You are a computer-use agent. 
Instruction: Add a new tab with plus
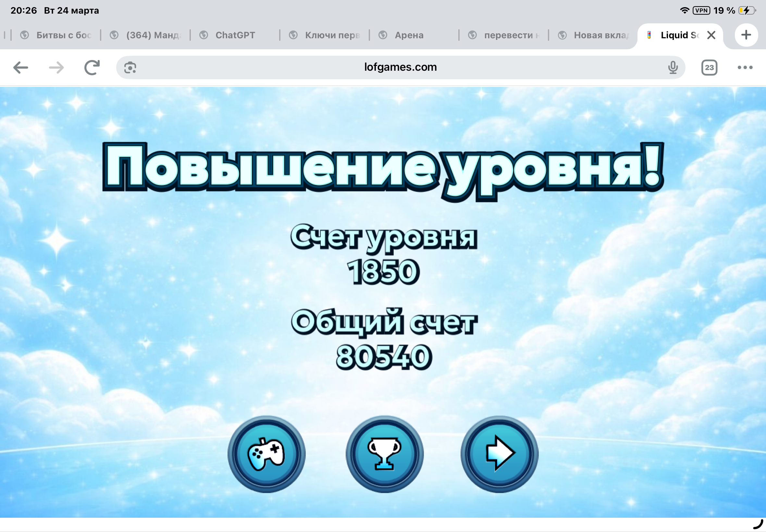746,35
